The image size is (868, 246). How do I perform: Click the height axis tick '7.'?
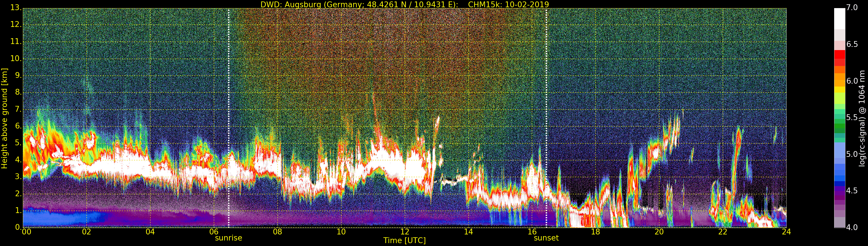(18, 109)
